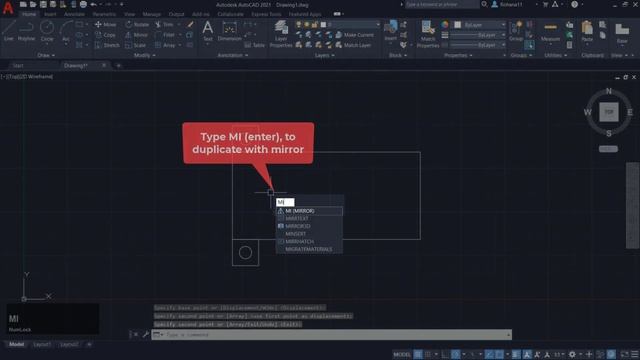Viewport: 640px width, 360px height.
Task: Switch to Layout1 tab
Action: click(42, 344)
